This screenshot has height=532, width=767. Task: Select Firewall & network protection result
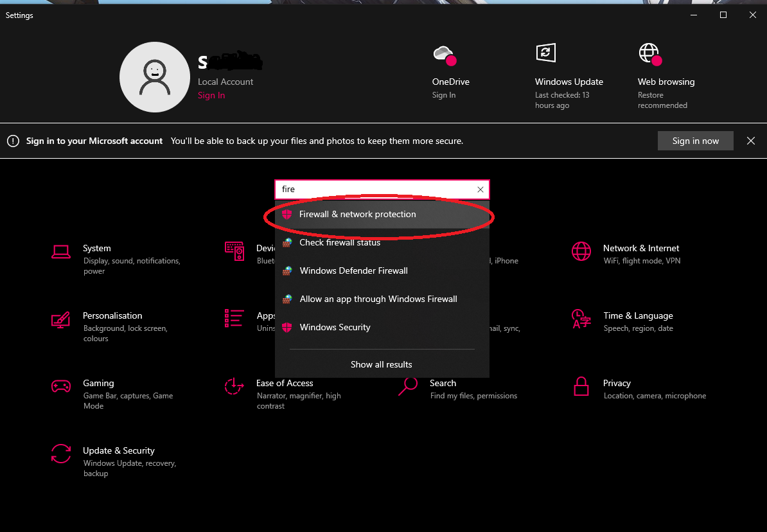pos(382,215)
